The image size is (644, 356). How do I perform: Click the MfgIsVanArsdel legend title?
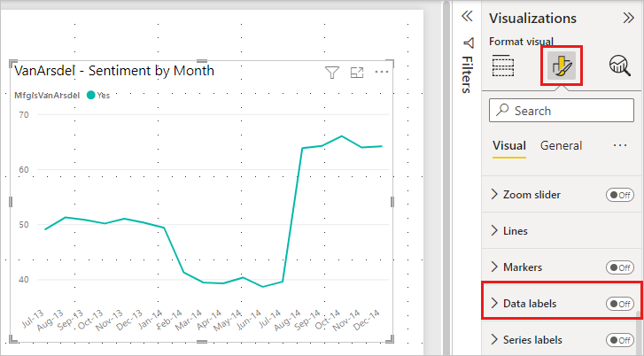pos(47,96)
